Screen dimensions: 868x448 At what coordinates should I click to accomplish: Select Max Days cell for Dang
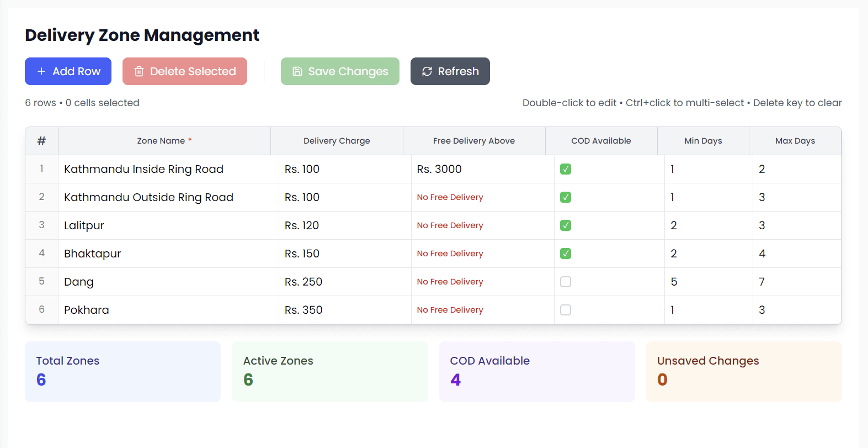(796, 282)
